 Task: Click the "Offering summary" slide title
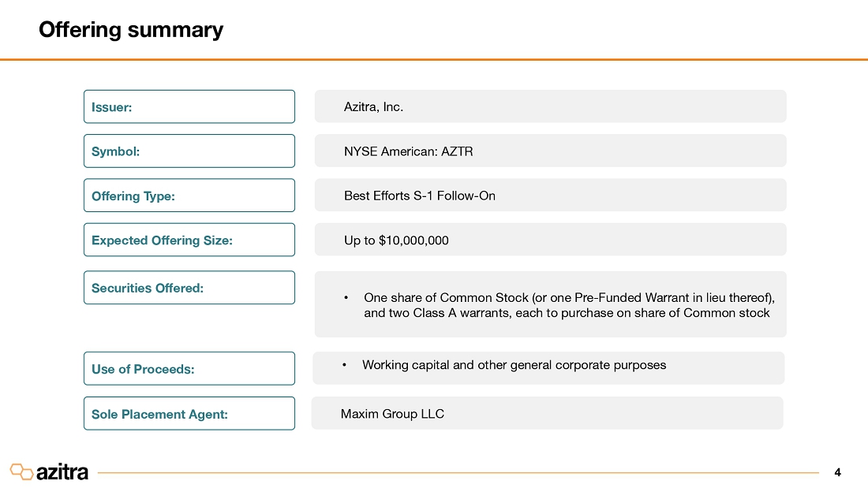131,30
